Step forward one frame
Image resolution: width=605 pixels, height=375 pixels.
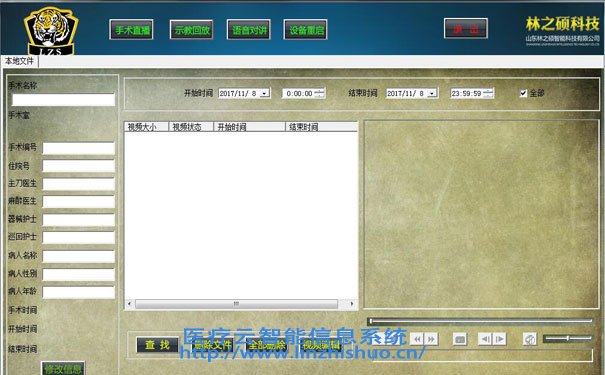click(499, 339)
